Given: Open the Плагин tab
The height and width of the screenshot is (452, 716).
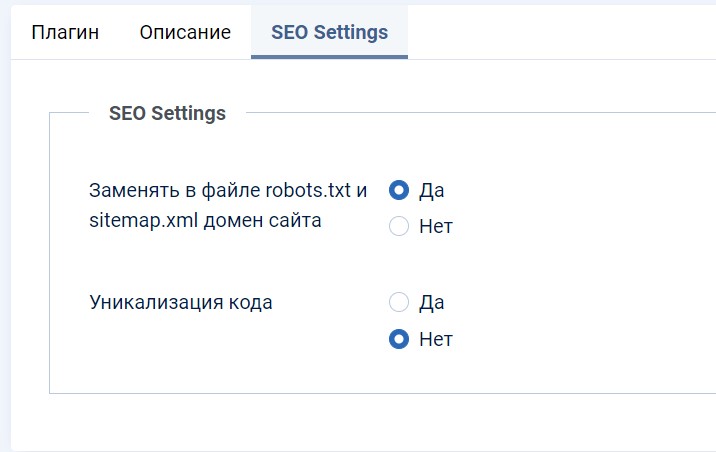Looking at the screenshot, I should click(65, 32).
